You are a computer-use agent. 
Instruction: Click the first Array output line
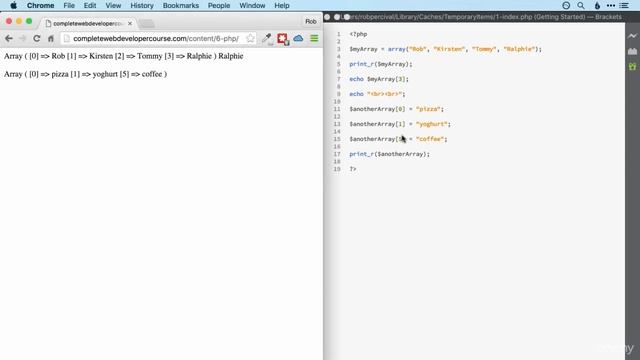point(124,56)
